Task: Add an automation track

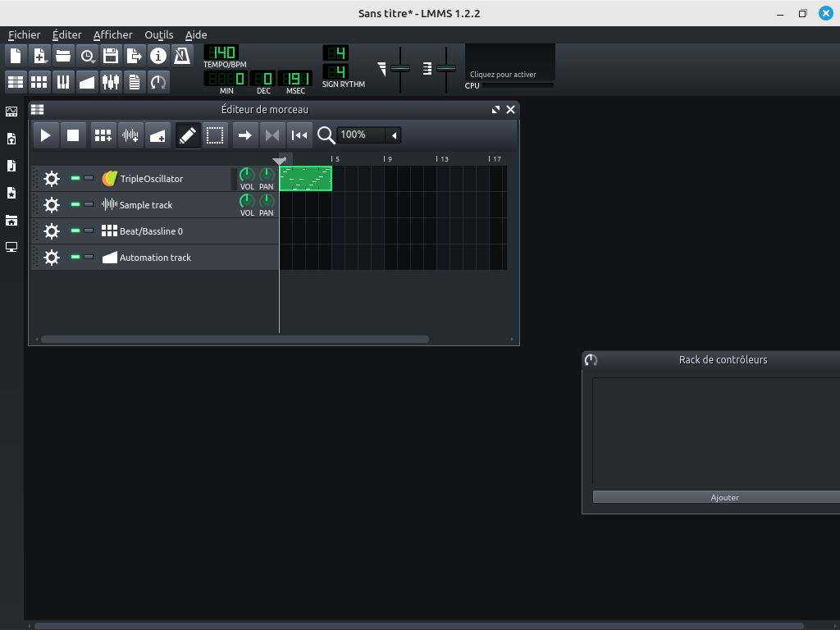Action: tap(157, 135)
